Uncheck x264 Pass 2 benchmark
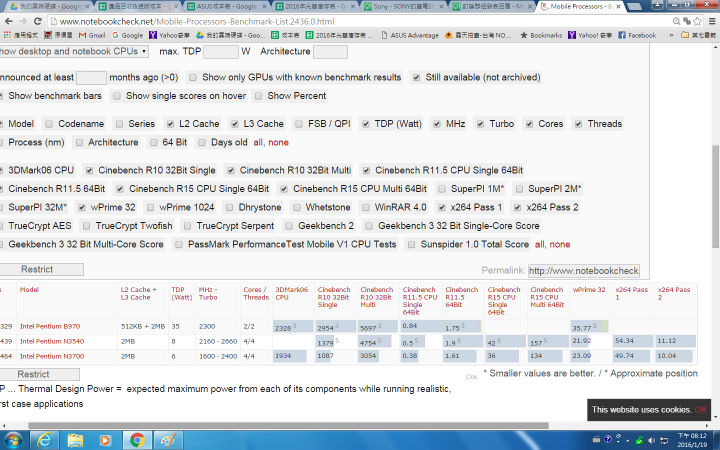Image resolution: width=720 pixels, height=450 pixels. 518,208
